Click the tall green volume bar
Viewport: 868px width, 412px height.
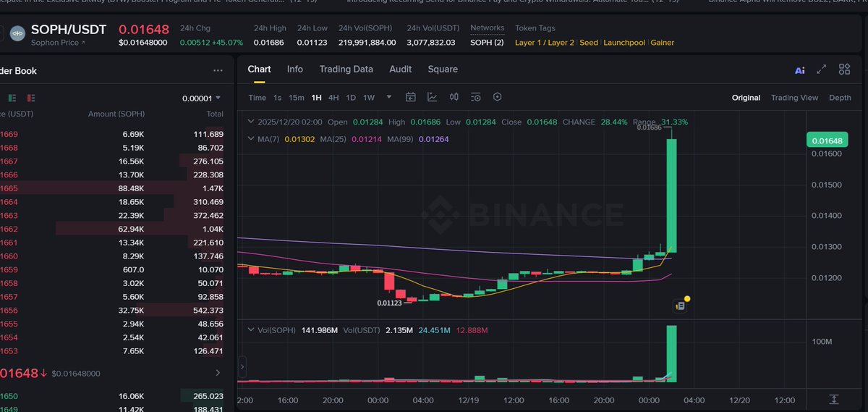click(x=671, y=353)
